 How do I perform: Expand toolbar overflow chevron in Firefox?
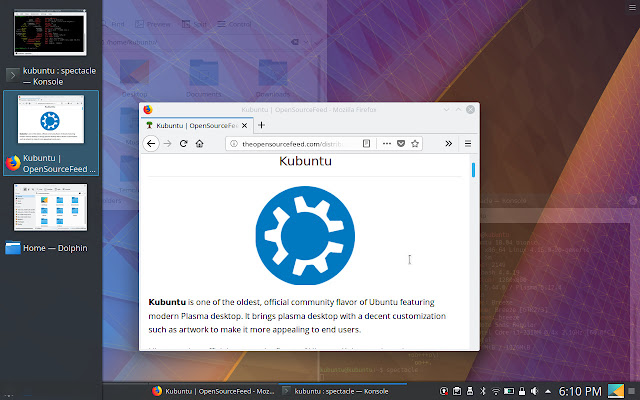click(x=449, y=143)
